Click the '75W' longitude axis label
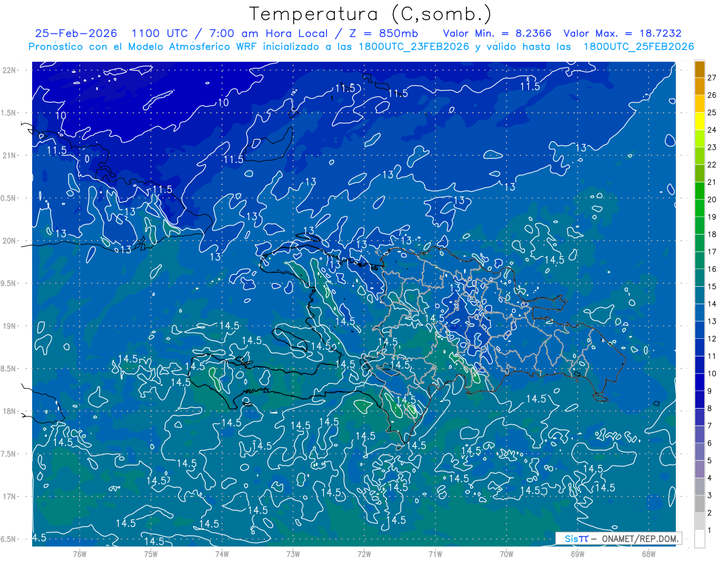728x562 pixels. [151, 554]
